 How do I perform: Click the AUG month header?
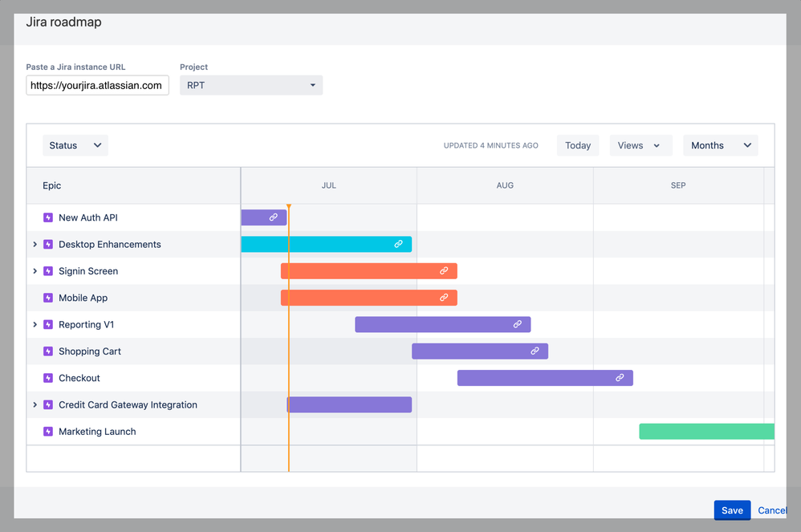pyautogui.click(x=505, y=185)
